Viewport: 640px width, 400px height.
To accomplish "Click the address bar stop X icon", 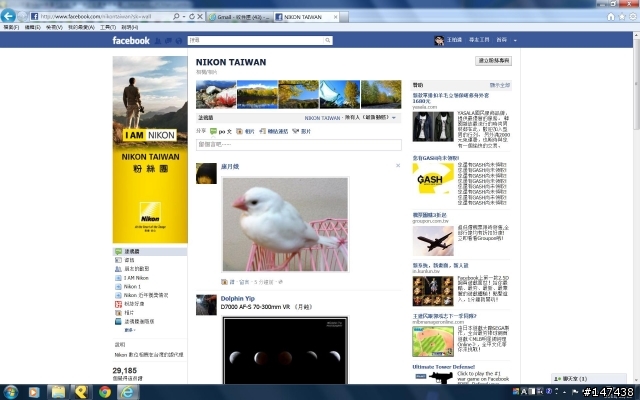I will 200,17.
